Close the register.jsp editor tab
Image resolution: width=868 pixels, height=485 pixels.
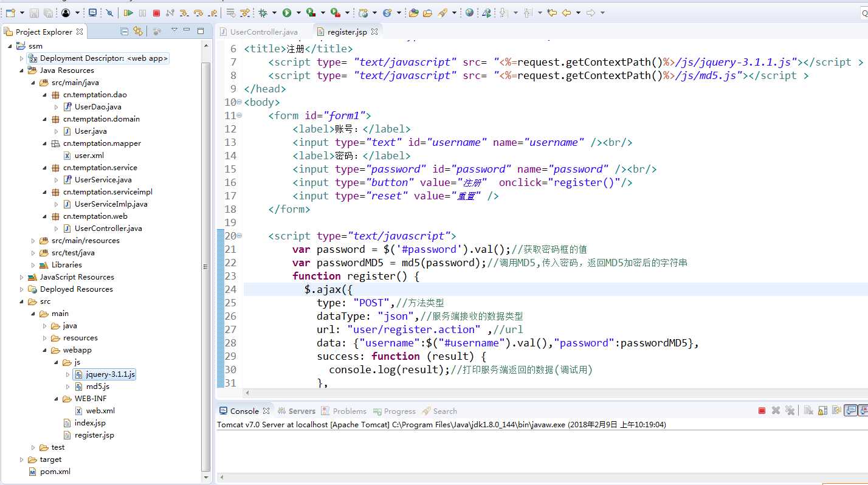pos(374,32)
